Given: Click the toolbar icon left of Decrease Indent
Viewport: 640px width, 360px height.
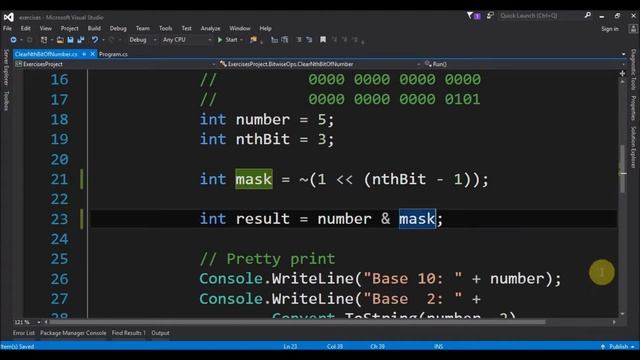Looking at the screenshot, I should click(284, 40).
